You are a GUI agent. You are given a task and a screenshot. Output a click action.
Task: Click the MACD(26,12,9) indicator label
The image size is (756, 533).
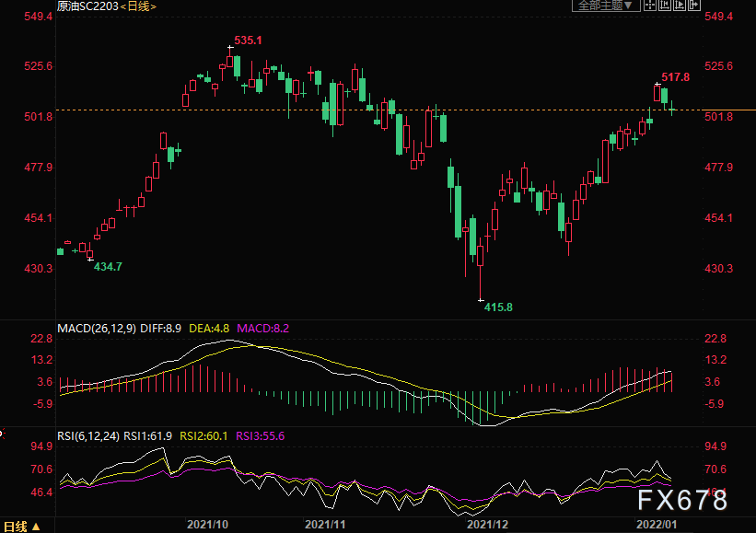pos(97,329)
